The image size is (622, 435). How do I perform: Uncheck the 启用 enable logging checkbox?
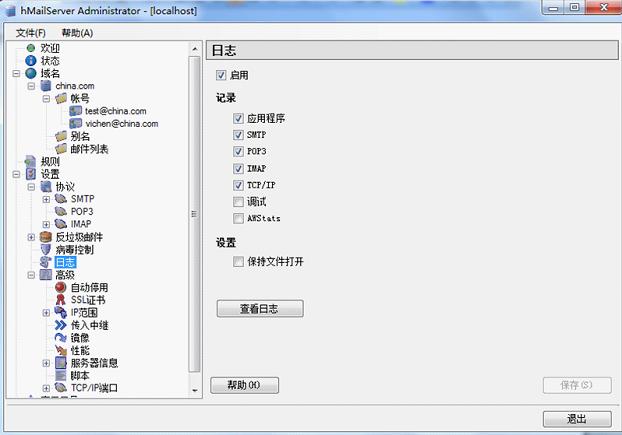click(221, 75)
